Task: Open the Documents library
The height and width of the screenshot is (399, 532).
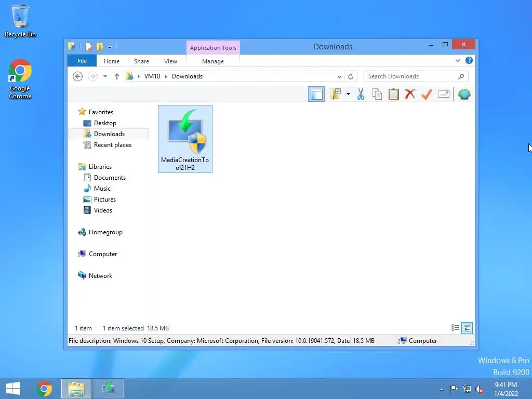Action: [110, 178]
